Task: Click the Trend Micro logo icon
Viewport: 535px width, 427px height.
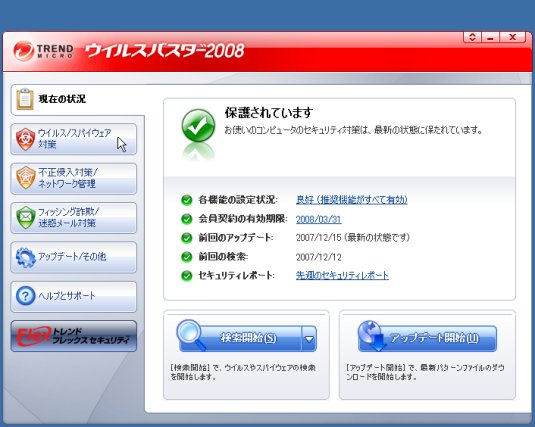Action: (24, 51)
